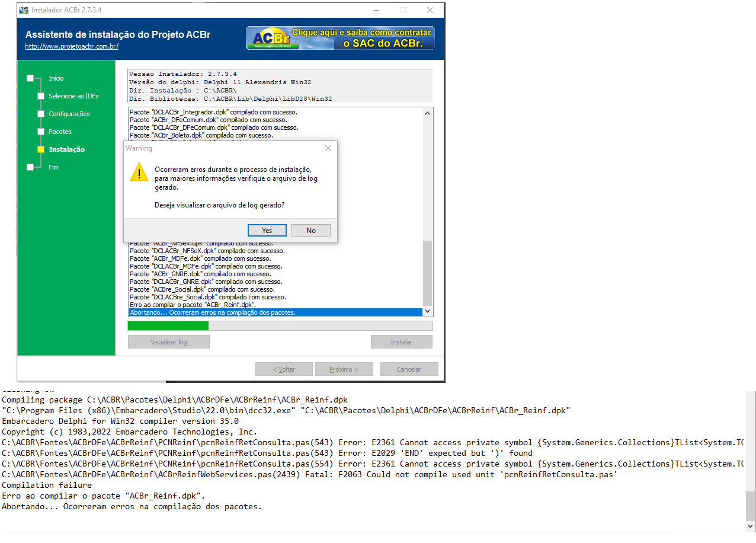Click the compiler output scroll down arrow

751,525
